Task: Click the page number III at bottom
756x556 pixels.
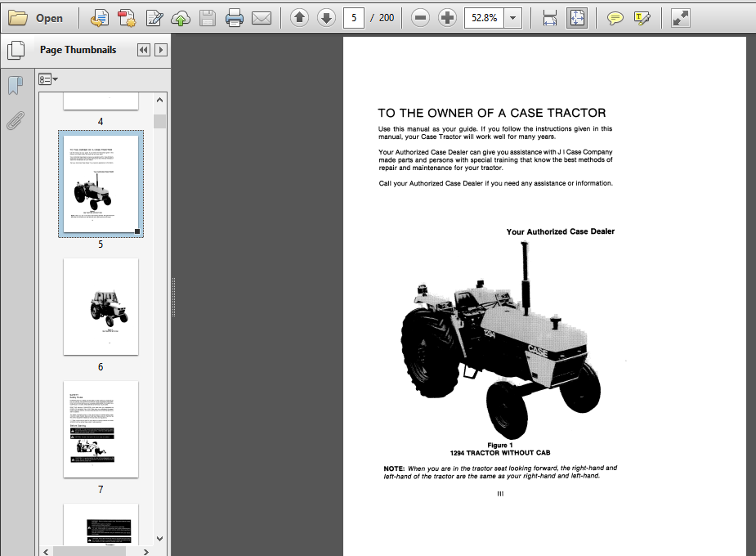Action: (500, 494)
